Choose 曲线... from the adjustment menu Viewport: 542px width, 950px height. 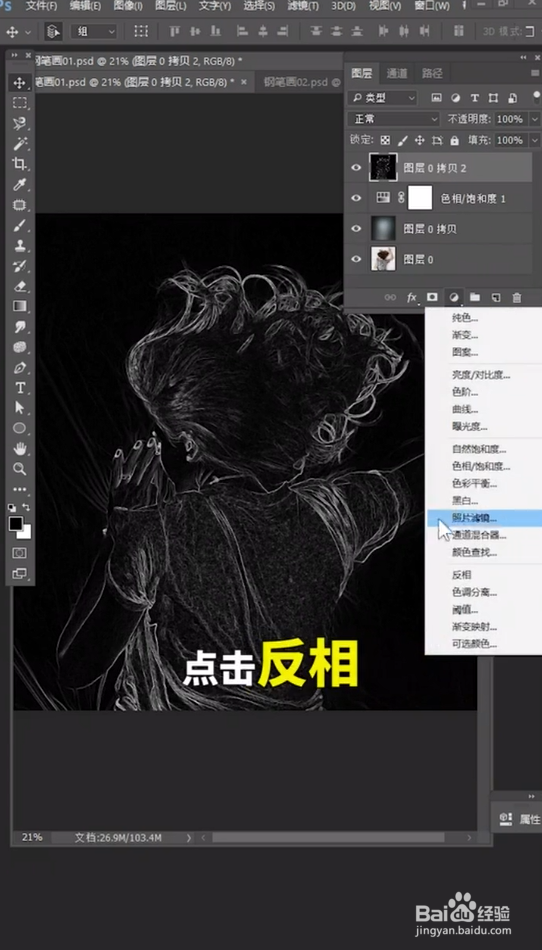click(x=465, y=410)
